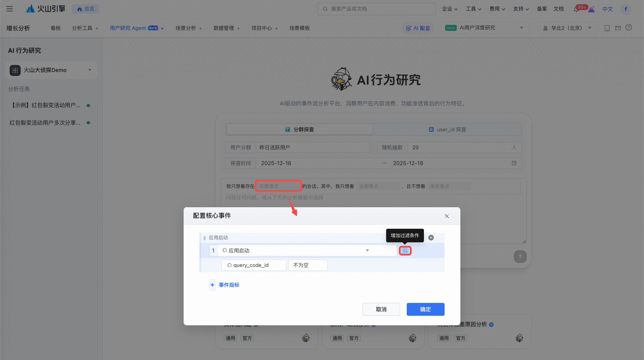Open the help question mark icon
The width and height of the screenshot is (644, 360).
[629, 28]
